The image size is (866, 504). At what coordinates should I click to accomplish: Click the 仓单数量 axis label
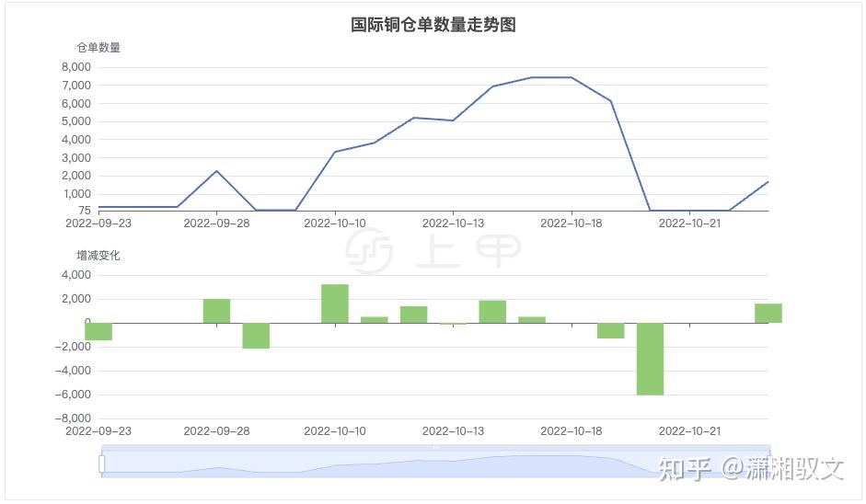click(x=98, y=48)
